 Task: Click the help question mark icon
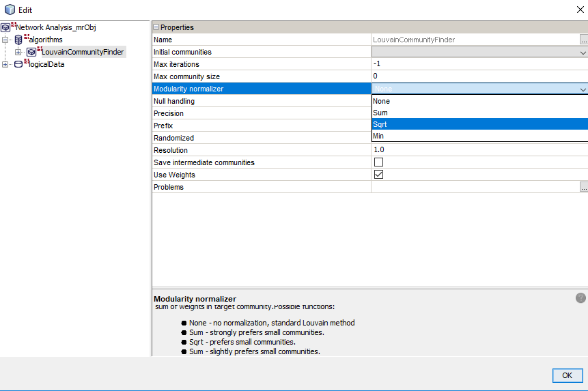tap(580, 298)
